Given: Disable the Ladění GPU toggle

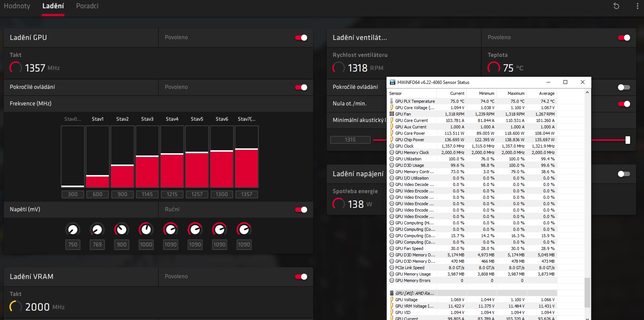Looking at the screenshot, I should coord(301,38).
